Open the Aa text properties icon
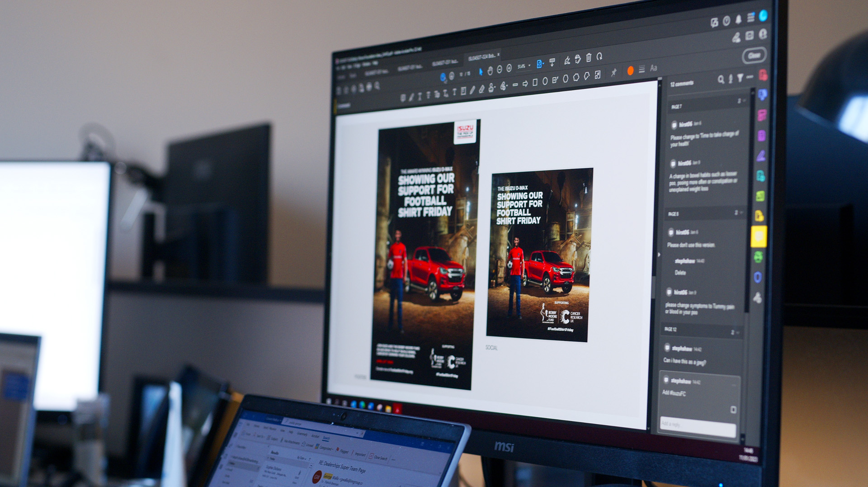Image resolution: width=868 pixels, height=487 pixels. tap(653, 68)
